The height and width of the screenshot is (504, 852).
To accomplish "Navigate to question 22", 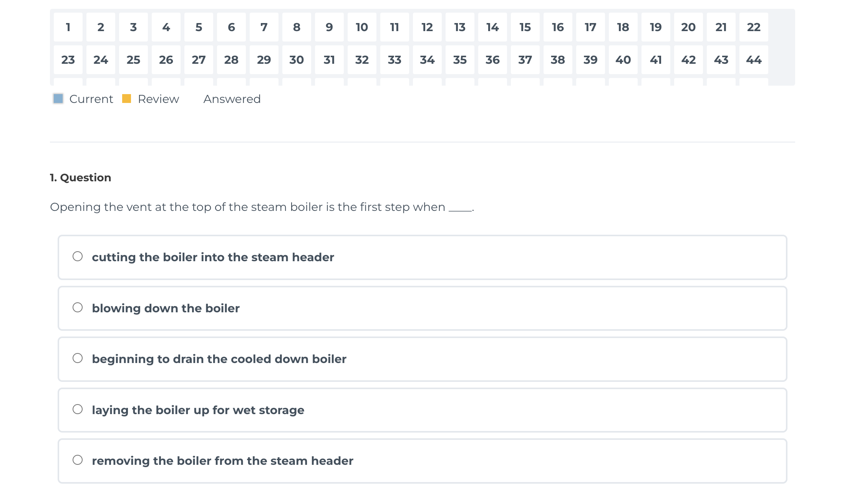I will pyautogui.click(x=754, y=27).
